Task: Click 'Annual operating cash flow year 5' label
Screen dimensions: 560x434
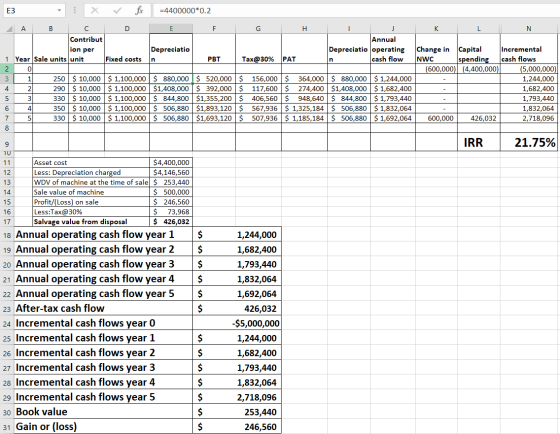Action: point(103,294)
